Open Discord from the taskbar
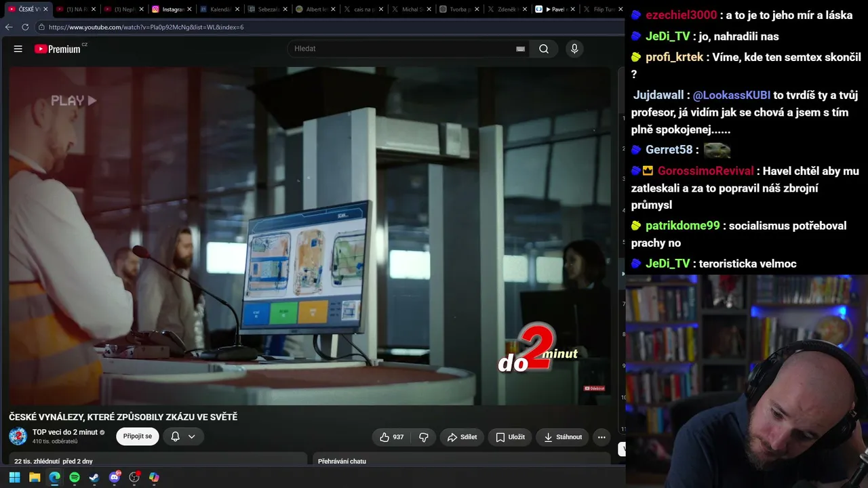 115,477
